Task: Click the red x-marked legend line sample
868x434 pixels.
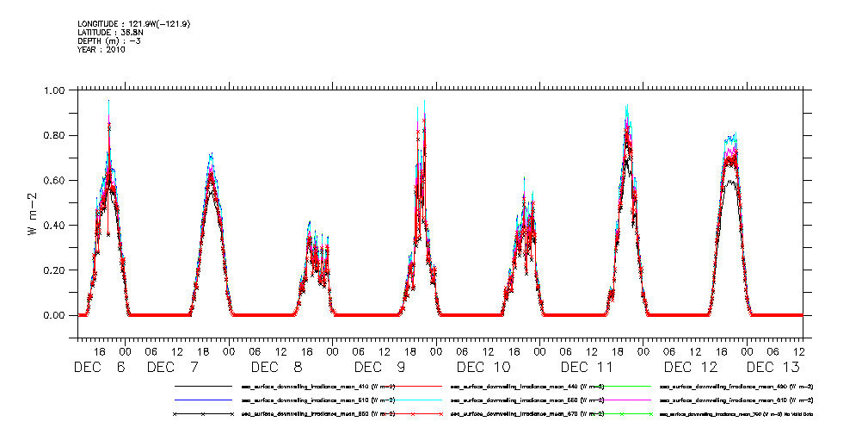Action: (x=412, y=414)
